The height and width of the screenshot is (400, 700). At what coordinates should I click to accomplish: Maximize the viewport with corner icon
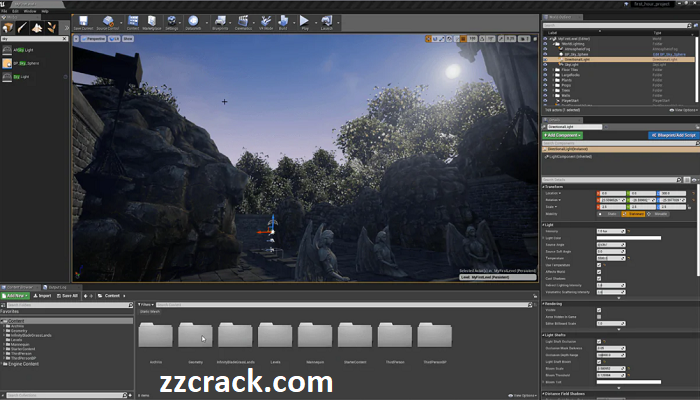click(535, 39)
